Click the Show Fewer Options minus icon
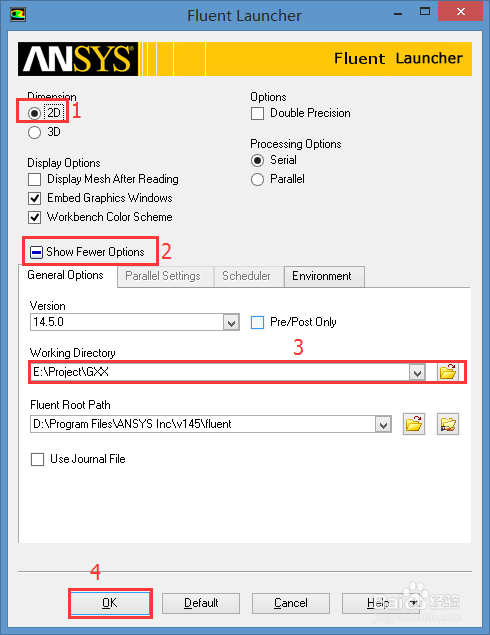Viewport: 490px width, 635px height. tap(36, 253)
